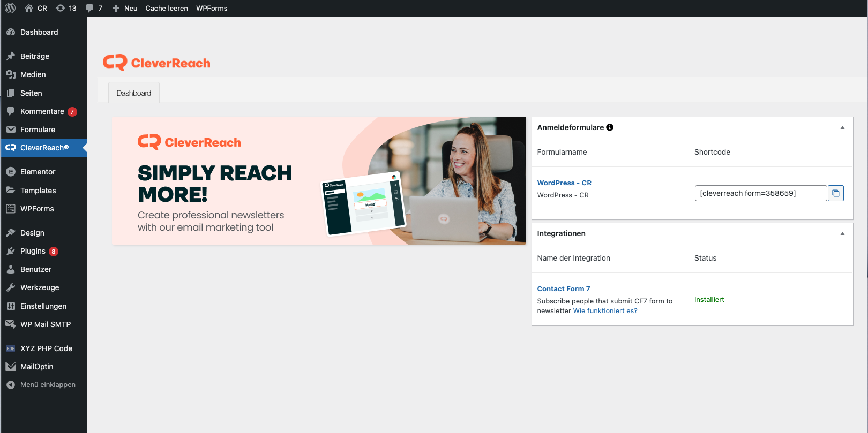Open WPForms in the admin bar

[212, 8]
